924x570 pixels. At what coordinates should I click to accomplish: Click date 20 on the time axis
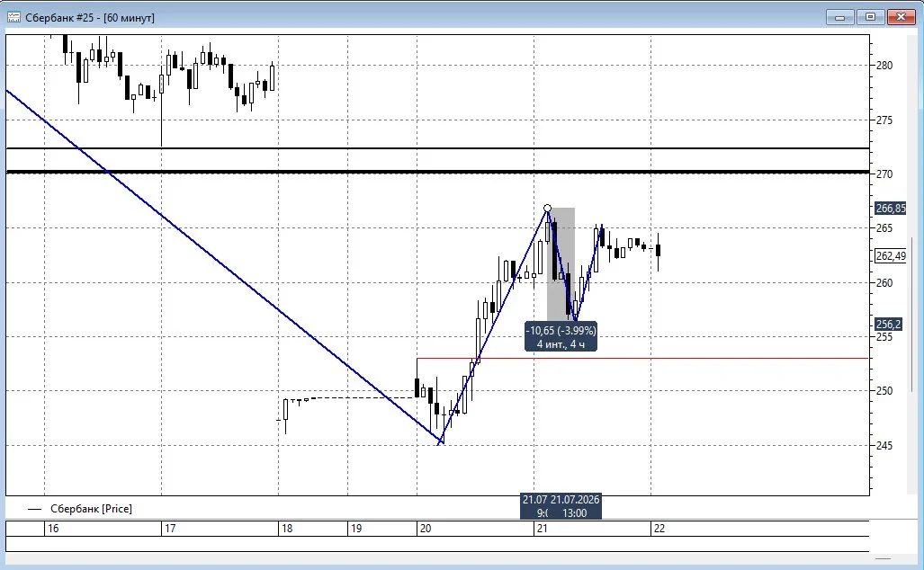[x=426, y=529]
